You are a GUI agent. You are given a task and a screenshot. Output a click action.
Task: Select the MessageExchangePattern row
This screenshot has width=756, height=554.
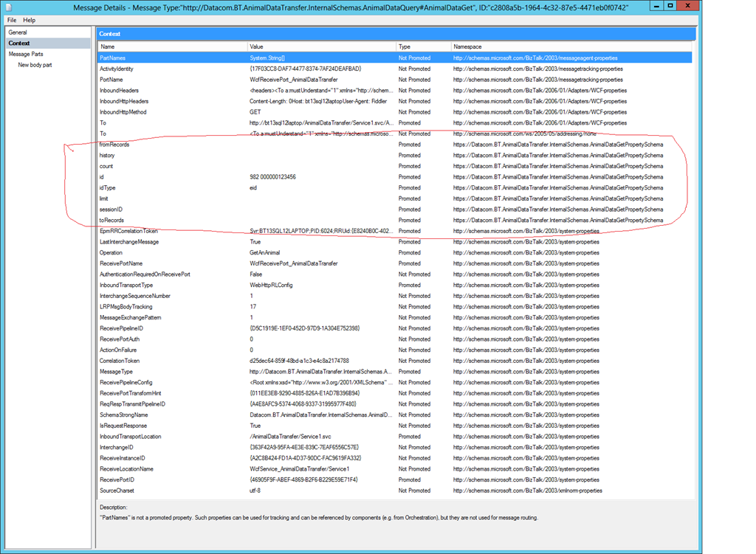pyautogui.click(x=395, y=317)
